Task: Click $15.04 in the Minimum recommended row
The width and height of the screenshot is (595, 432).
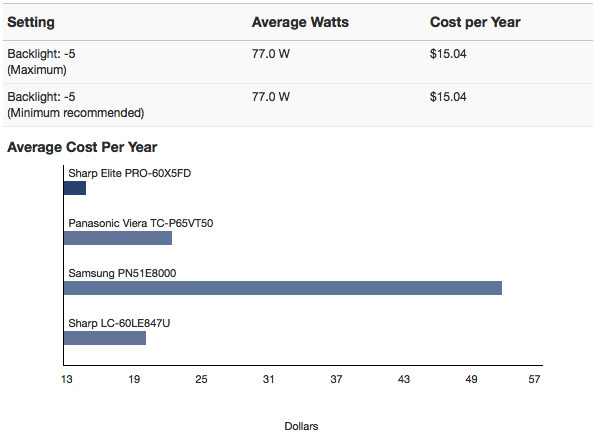Action: coord(448,97)
